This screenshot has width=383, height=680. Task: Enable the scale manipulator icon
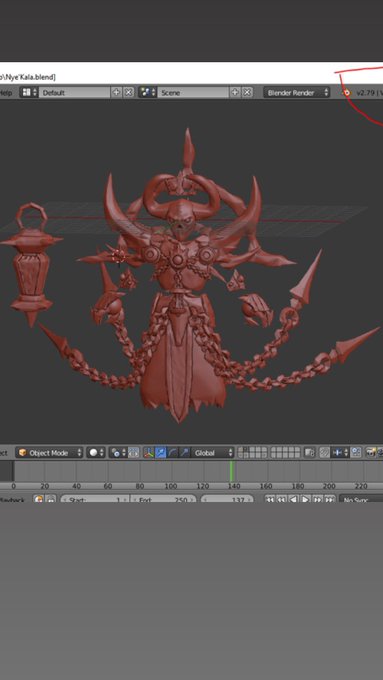point(184,453)
